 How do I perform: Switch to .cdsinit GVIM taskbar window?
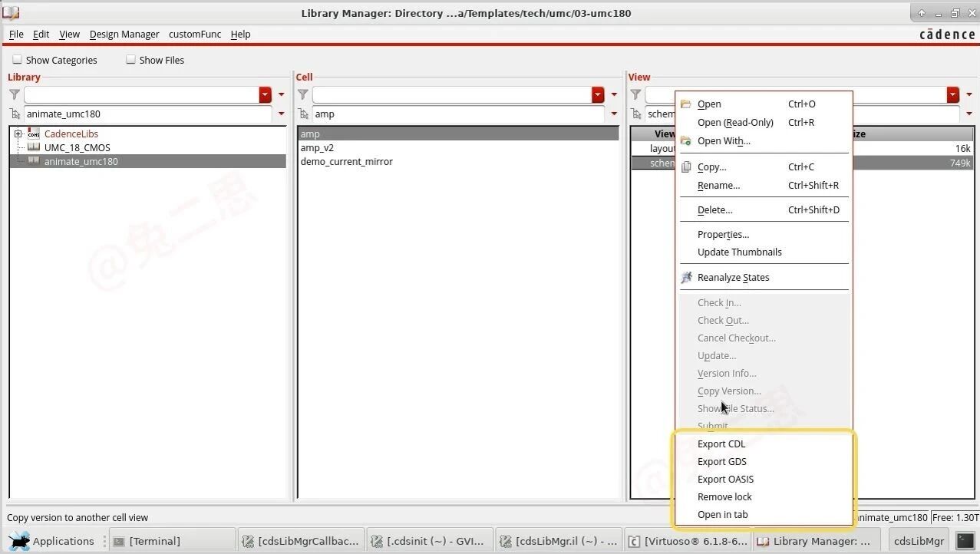pos(430,541)
